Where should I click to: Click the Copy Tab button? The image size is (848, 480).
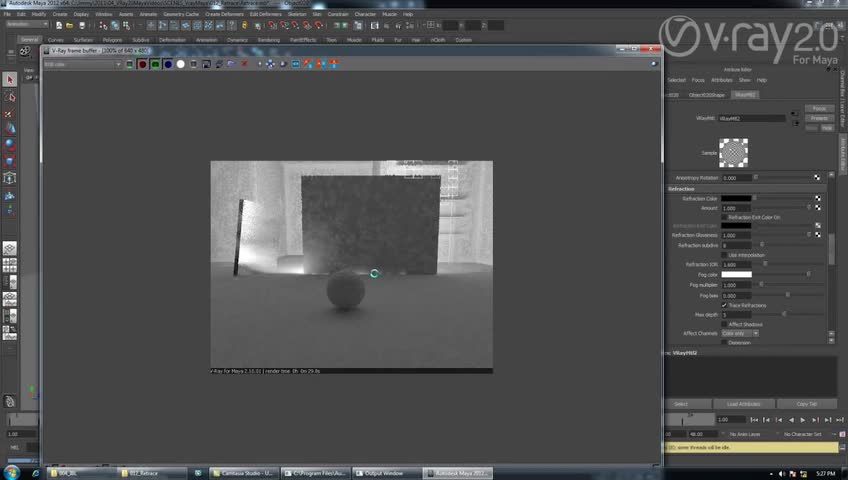pos(807,404)
